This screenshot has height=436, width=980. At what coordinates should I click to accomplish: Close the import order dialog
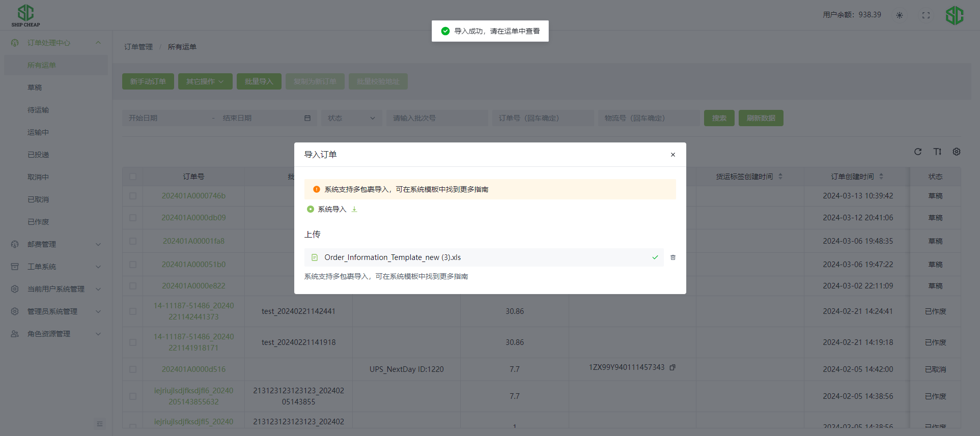(x=673, y=155)
